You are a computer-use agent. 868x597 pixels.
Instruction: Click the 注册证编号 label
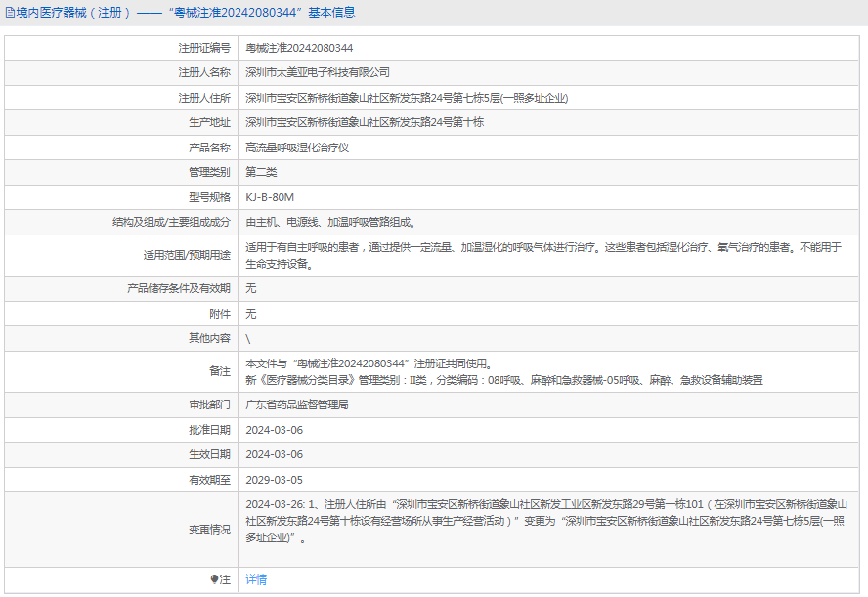204,48
